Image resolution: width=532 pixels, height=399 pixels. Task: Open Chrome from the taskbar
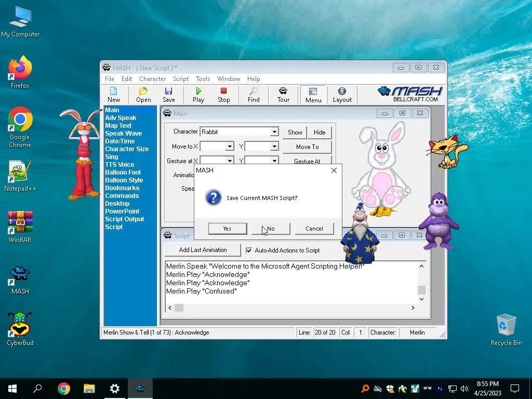(x=63, y=389)
